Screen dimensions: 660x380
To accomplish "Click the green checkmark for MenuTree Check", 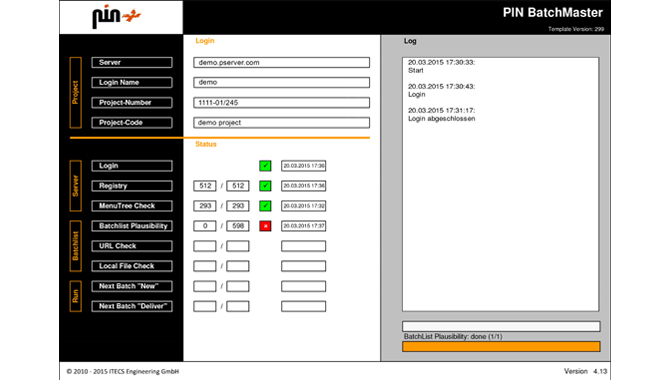I will coord(265,206).
